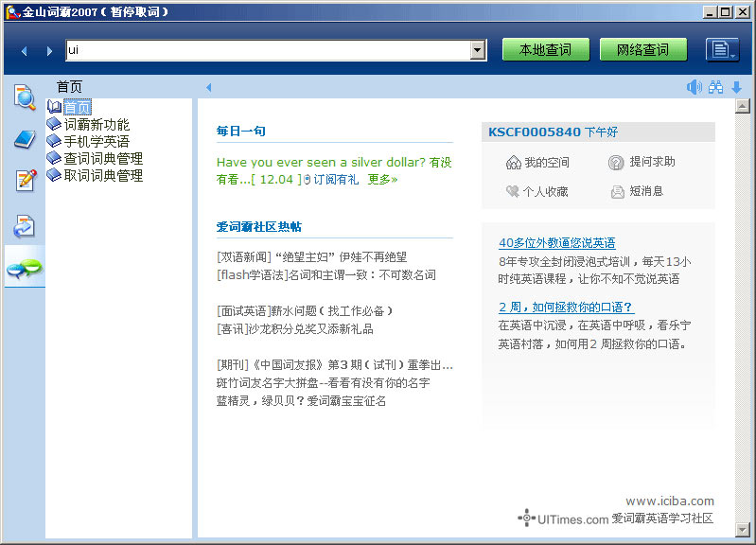Click the 爱词霸社区热帖 heading
Screen dimensions: 756x545
(259, 227)
